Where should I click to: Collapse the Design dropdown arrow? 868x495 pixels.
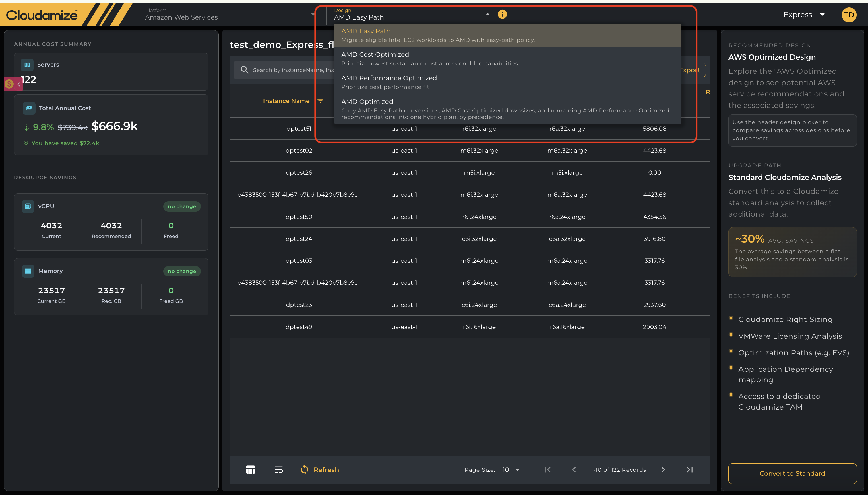click(488, 15)
